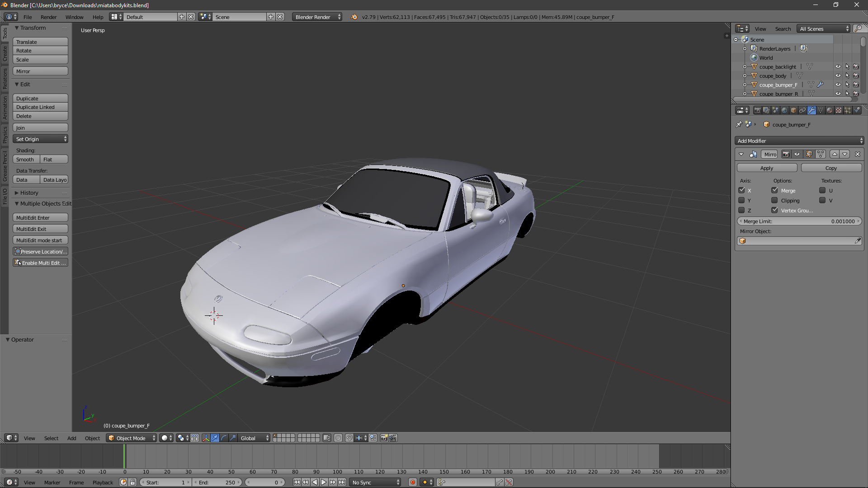This screenshot has height=488, width=868.
Task: Remove the Mirror modifier with the X
Action: 857,154
